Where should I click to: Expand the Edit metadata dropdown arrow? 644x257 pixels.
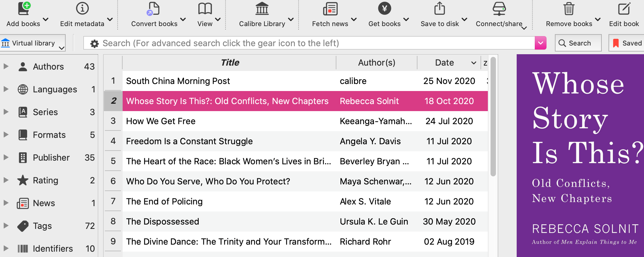pos(110,19)
